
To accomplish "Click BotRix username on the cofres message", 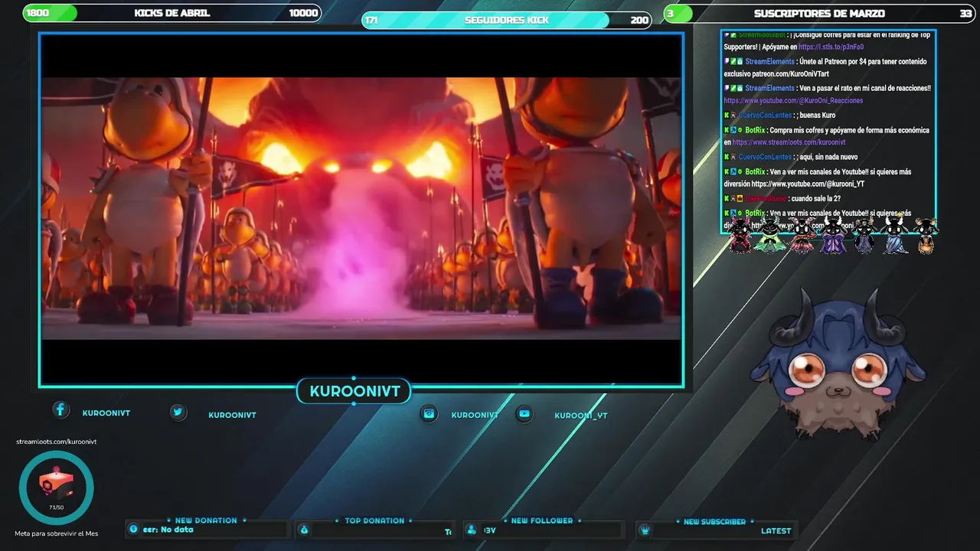I will pos(755,130).
